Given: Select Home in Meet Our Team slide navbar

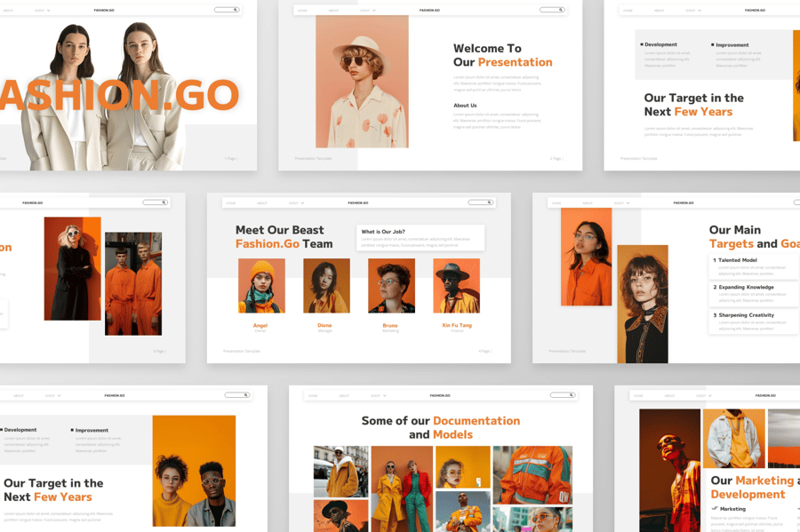Looking at the screenshot, I should point(231,203).
